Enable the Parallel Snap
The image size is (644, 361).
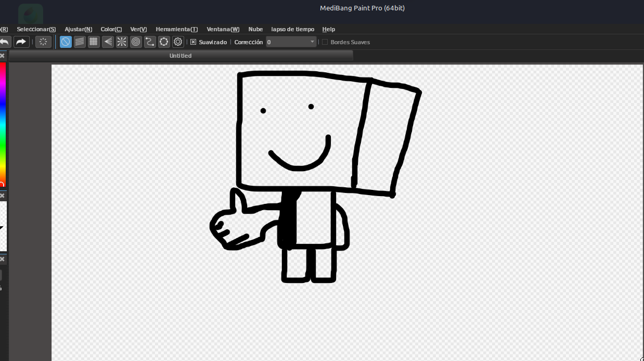80,42
